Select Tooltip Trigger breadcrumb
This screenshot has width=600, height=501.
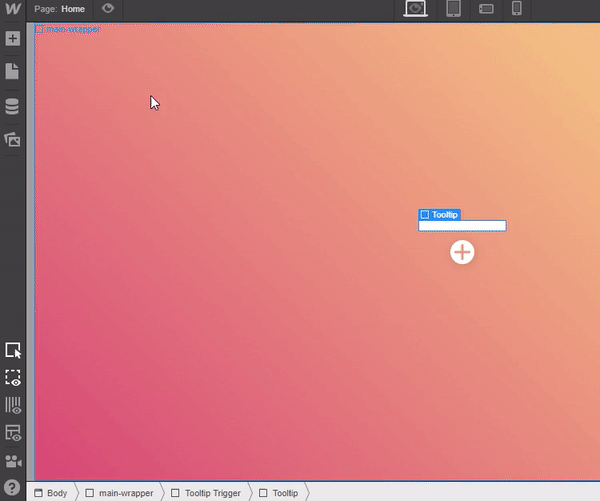[206, 493]
